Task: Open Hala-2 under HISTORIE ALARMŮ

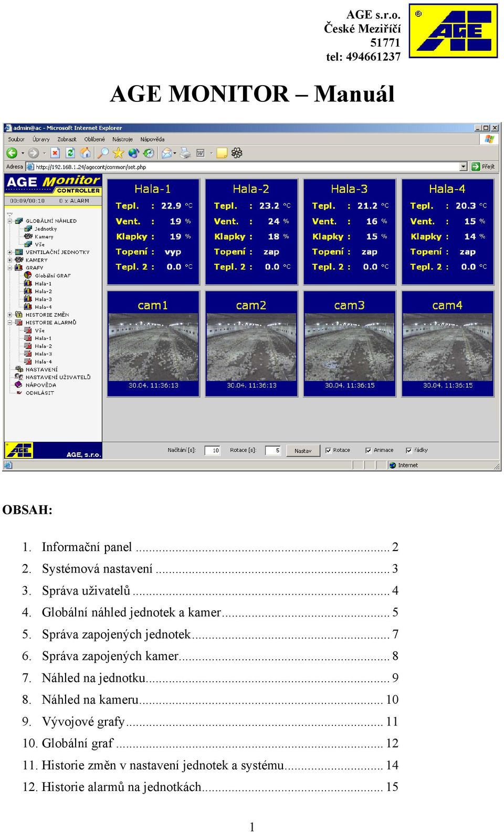Action: coord(38,347)
